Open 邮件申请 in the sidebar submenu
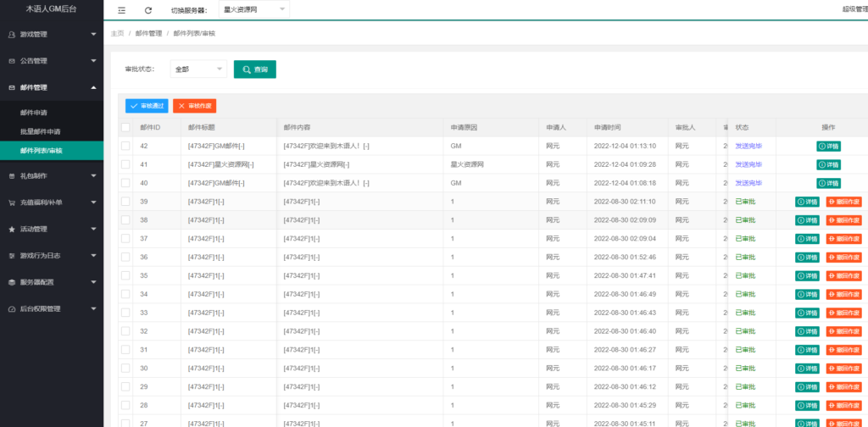The image size is (868, 427). pyautogui.click(x=34, y=112)
